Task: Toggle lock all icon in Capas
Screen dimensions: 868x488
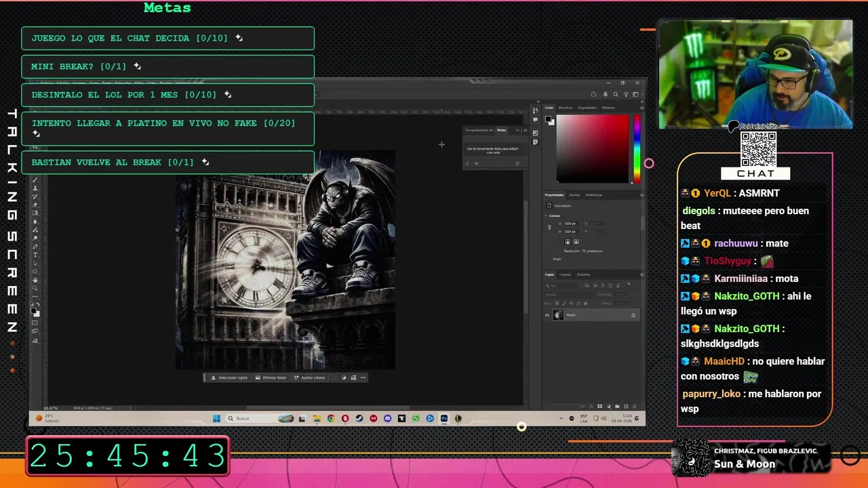Action: [x=585, y=303]
